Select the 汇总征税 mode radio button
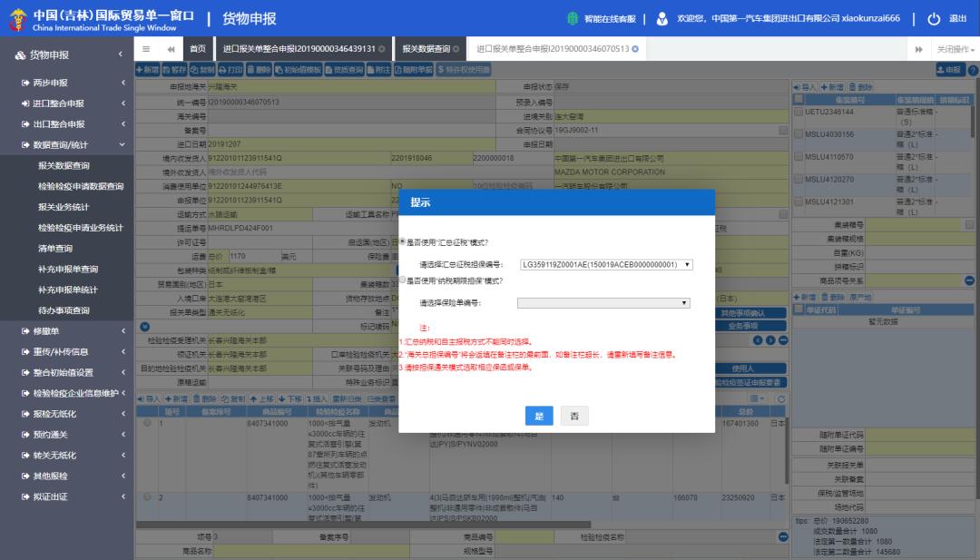980x560 pixels. tap(401, 243)
